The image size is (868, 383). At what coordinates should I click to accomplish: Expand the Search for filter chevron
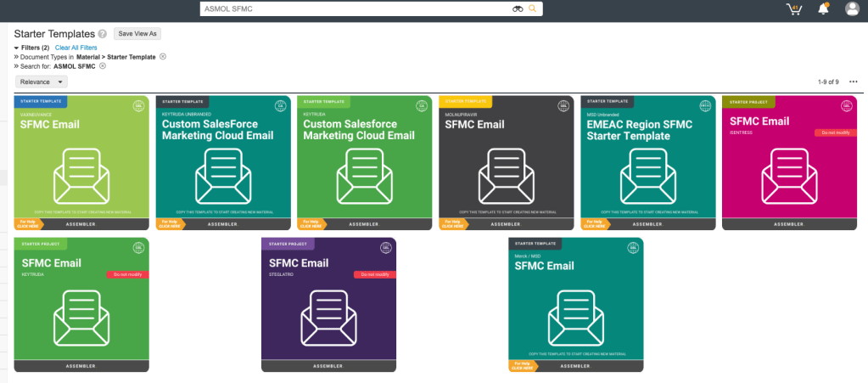coord(17,66)
